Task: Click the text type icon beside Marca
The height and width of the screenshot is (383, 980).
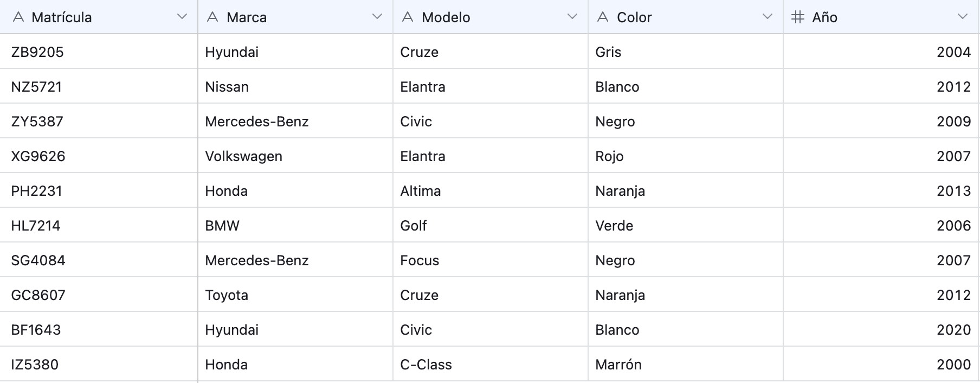Action: click(x=212, y=17)
